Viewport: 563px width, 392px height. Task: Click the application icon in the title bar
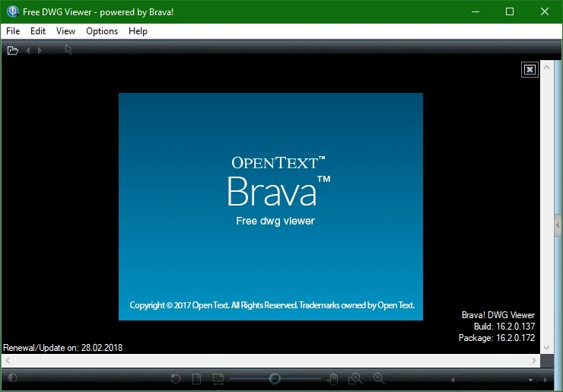(13, 11)
